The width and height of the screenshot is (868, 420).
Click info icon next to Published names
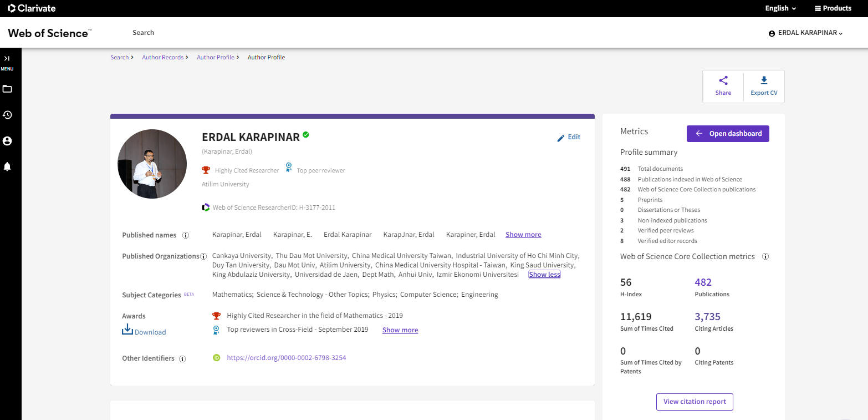click(186, 235)
